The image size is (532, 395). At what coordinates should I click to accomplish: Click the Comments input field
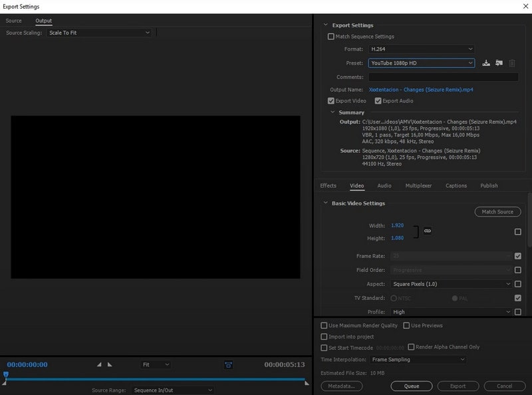pyautogui.click(x=442, y=76)
